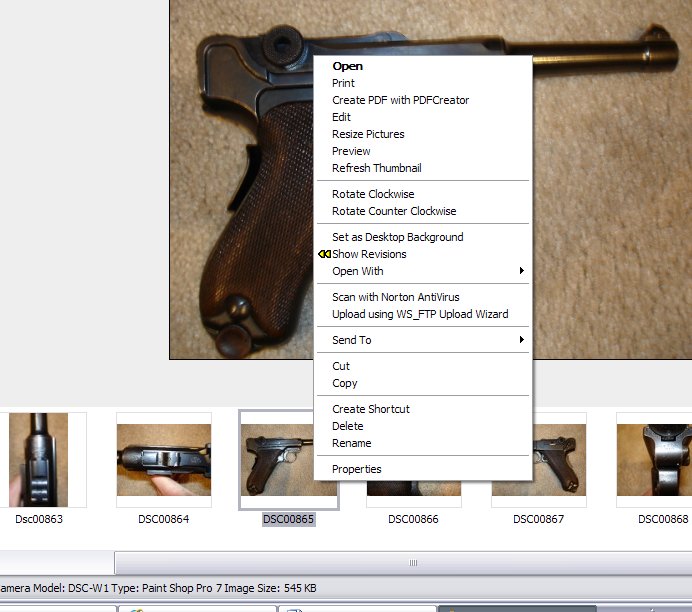The height and width of the screenshot is (612, 692).
Task: Choose Scan with Norton AntiVirus
Action: 423,297
